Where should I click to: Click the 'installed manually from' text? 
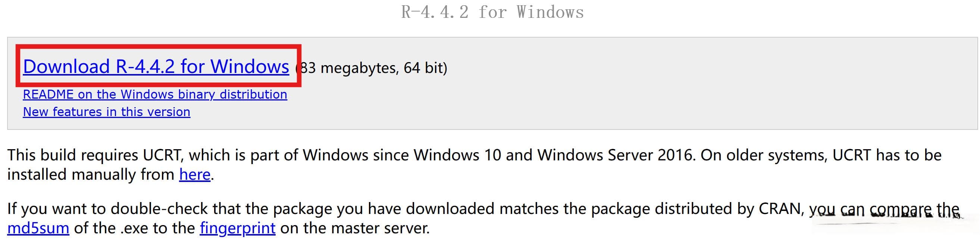tap(91, 174)
